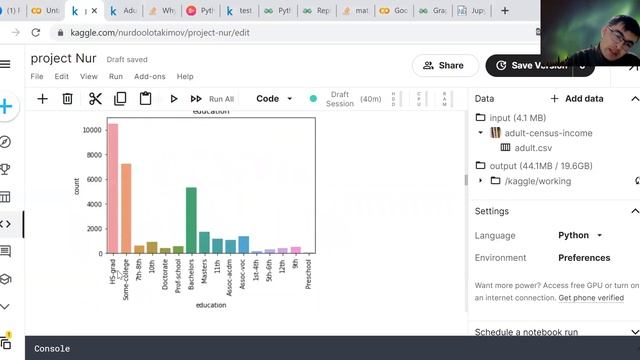640x360 pixels.
Task: Copy the cell using the copy icon
Action: click(120, 99)
